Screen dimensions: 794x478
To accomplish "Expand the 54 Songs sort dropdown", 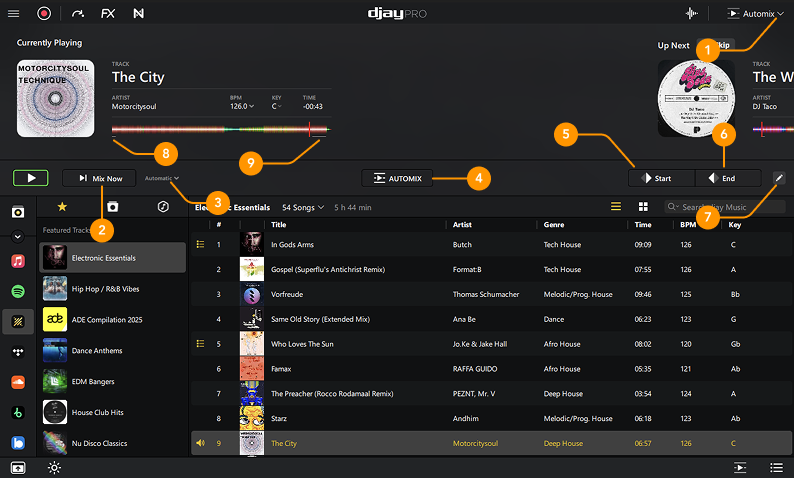I will pos(303,207).
